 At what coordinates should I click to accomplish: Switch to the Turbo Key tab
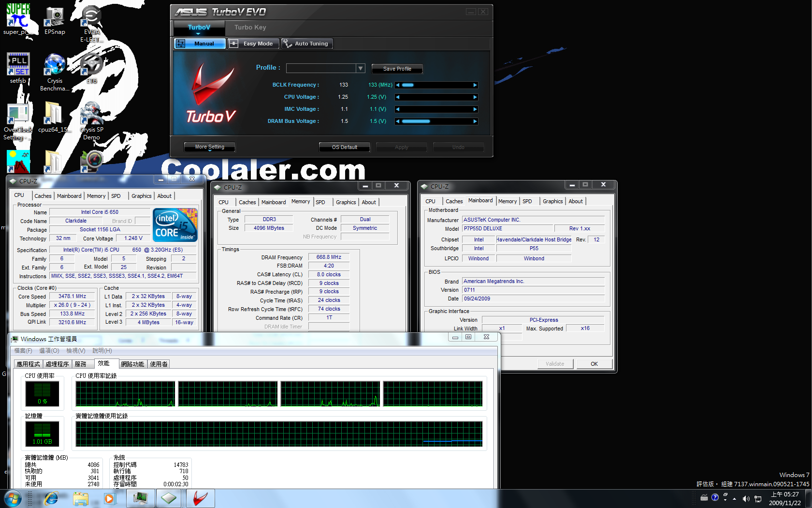tap(250, 27)
